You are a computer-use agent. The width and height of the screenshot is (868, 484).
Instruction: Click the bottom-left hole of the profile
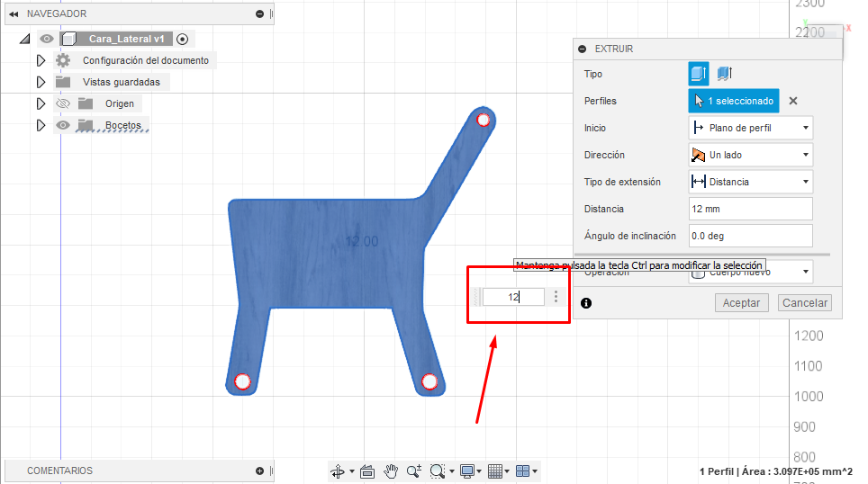242,381
